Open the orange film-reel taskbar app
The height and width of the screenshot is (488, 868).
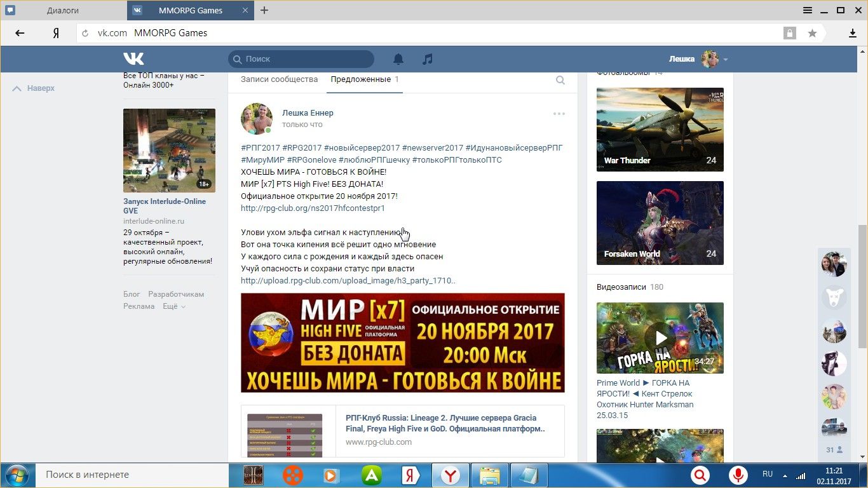[293, 475]
